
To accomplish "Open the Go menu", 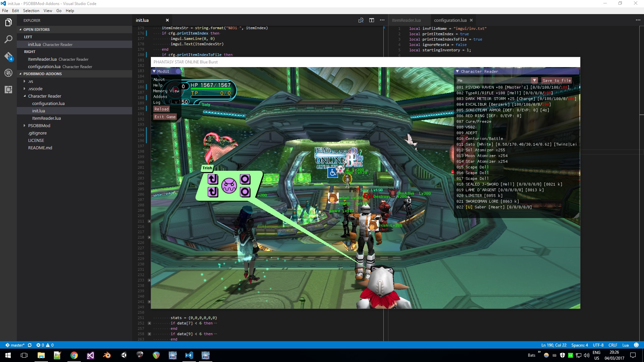I will coord(59,11).
